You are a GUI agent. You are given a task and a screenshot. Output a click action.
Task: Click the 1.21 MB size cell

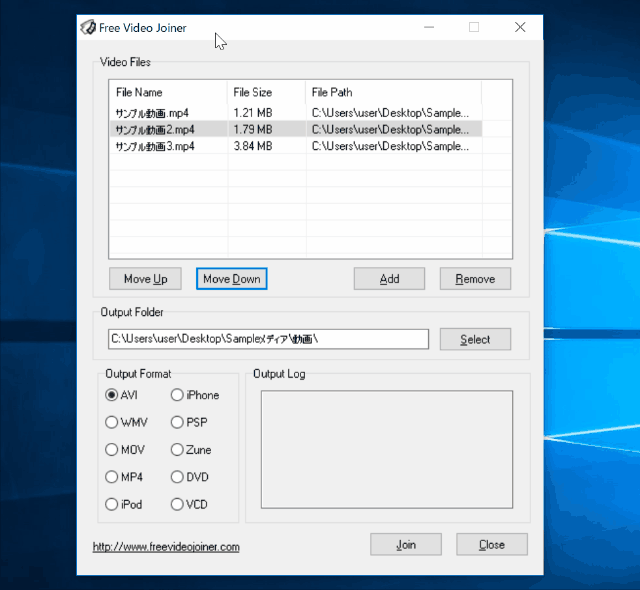(x=253, y=113)
